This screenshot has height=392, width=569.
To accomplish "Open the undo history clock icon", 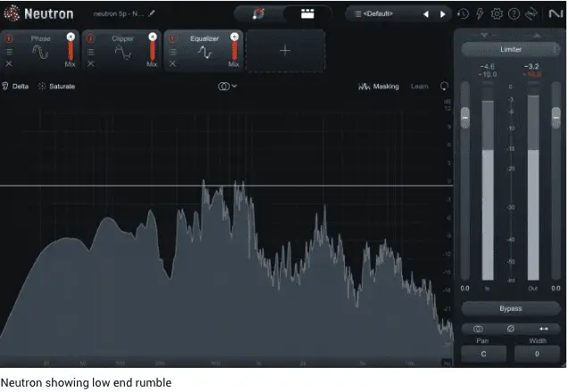I will [463, 13].
